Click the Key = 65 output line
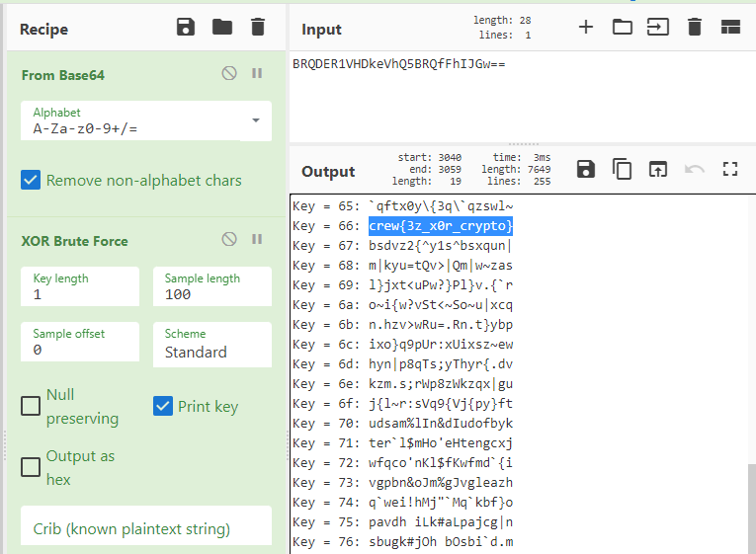Image resolution: width=756 pixels, height=554 pixels. point(402,206)
